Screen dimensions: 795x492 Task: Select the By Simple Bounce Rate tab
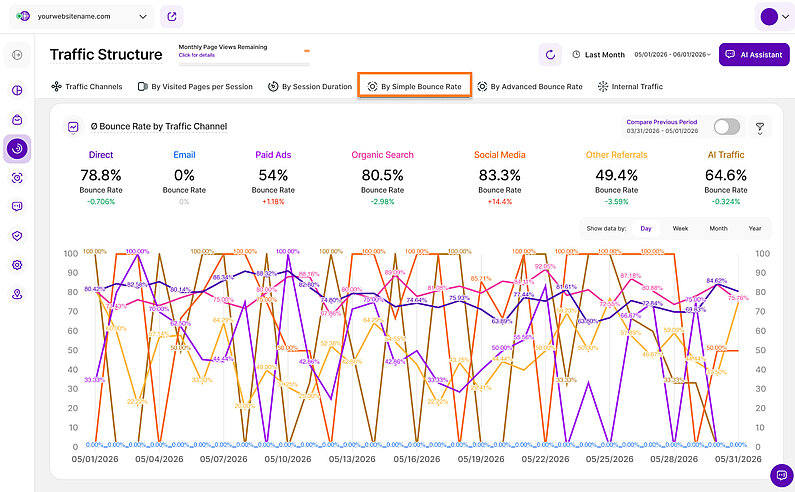click(x=415, y=86)
